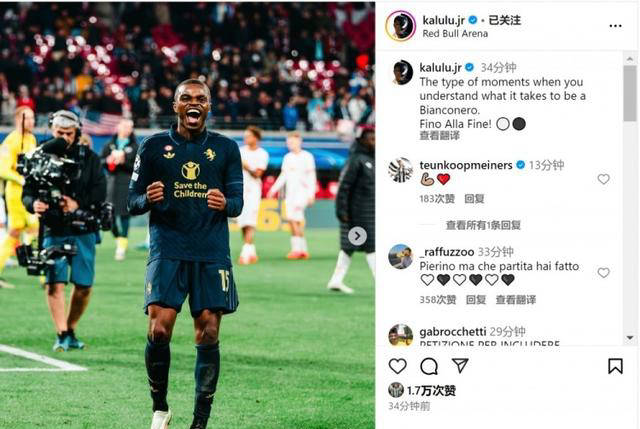The height and width of the screenshot is (429, 640).
Task: Open the Red Bull Arena location link
Action: point(455,33)
